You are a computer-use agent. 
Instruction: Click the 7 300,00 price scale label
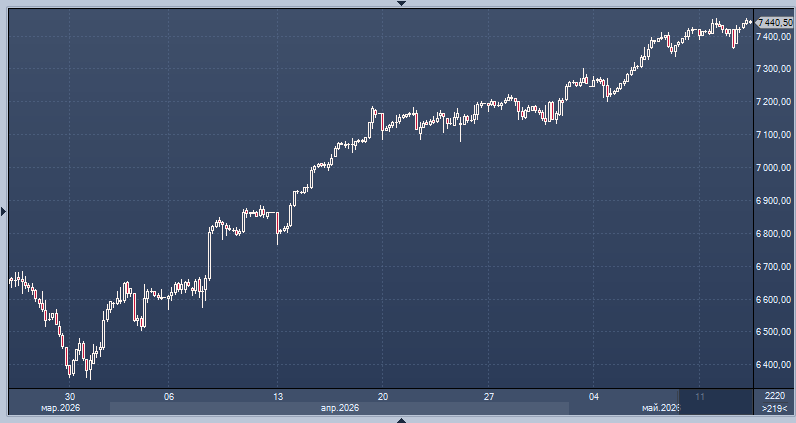tap(774, 69)
